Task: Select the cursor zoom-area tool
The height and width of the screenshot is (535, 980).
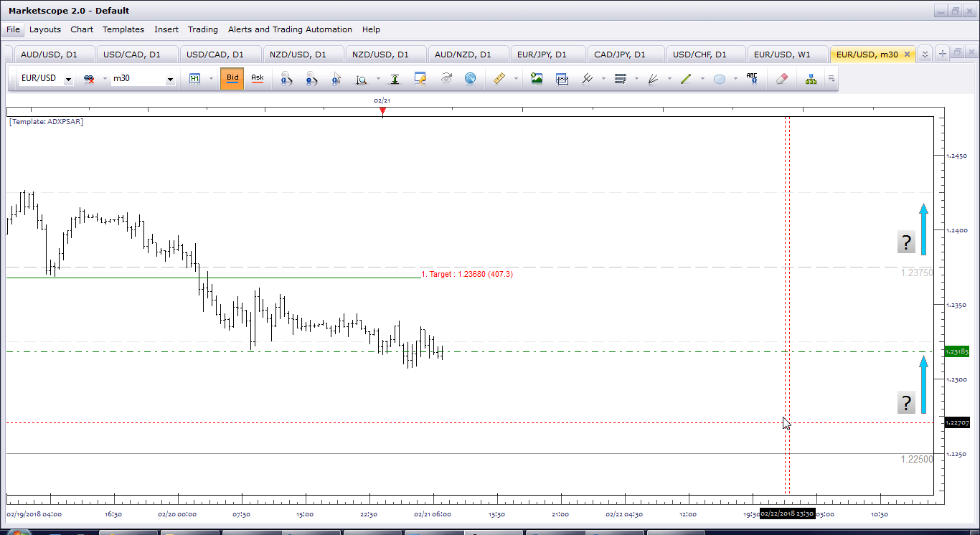Action: point(336,79)
